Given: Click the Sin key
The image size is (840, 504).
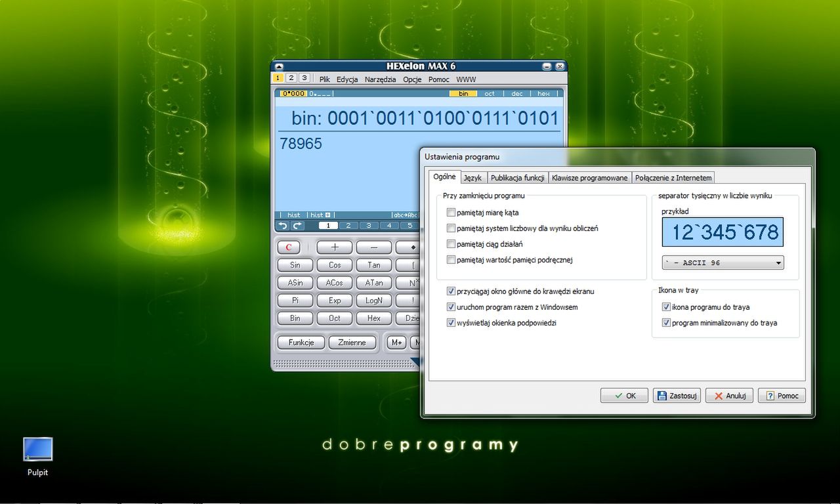Looking at the screenshot, I should point(295,265).
